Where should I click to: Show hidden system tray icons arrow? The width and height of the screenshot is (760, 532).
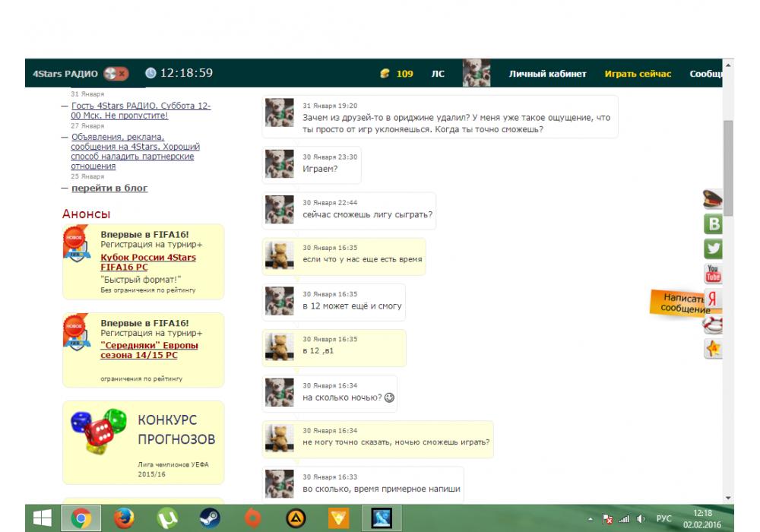(x=591, y=519)
